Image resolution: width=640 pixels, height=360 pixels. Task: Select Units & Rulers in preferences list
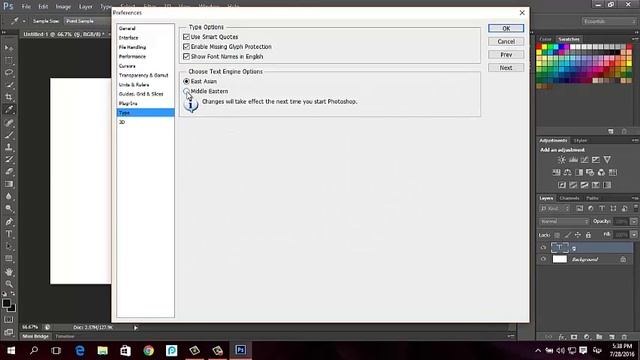145,84
